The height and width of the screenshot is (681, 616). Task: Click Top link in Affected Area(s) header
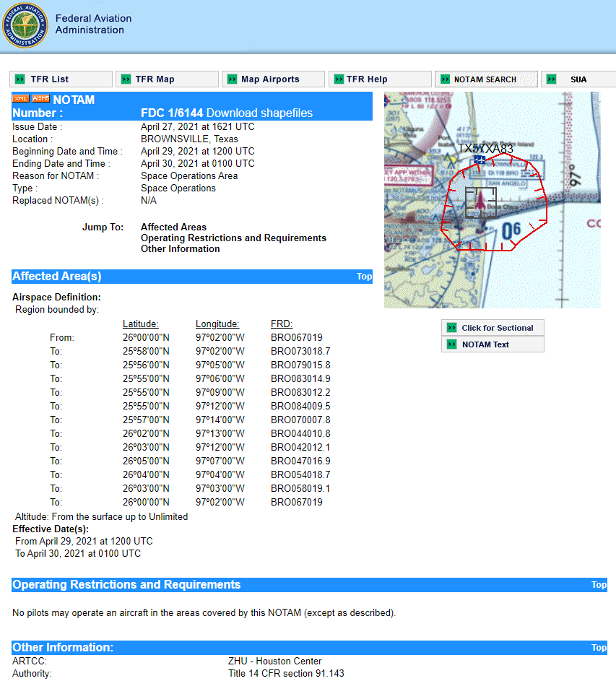point(364,277)
